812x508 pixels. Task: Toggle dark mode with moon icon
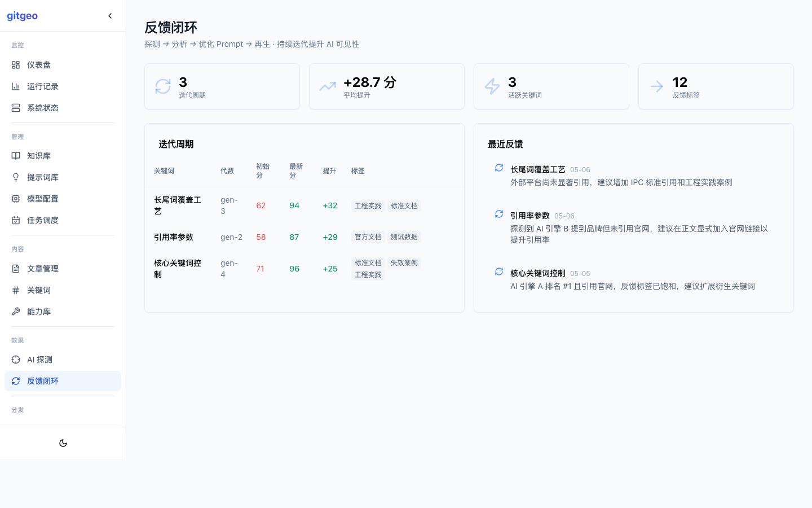point(63,443)
